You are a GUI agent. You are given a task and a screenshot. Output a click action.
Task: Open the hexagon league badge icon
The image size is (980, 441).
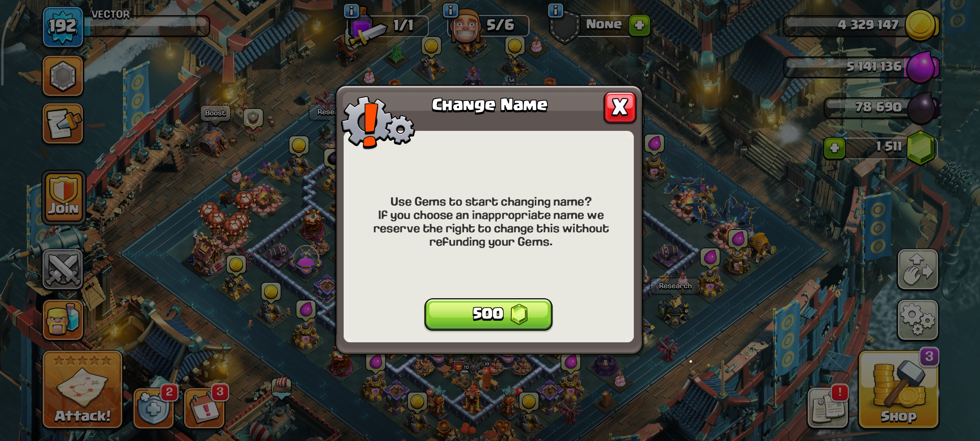(x=63, y=76)
